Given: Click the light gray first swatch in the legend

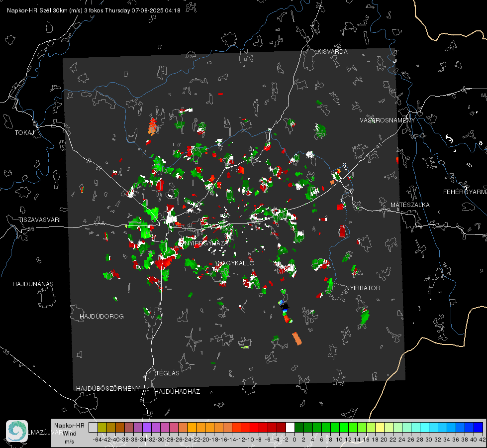Looking at the screenshot, I should click(93, 428).
